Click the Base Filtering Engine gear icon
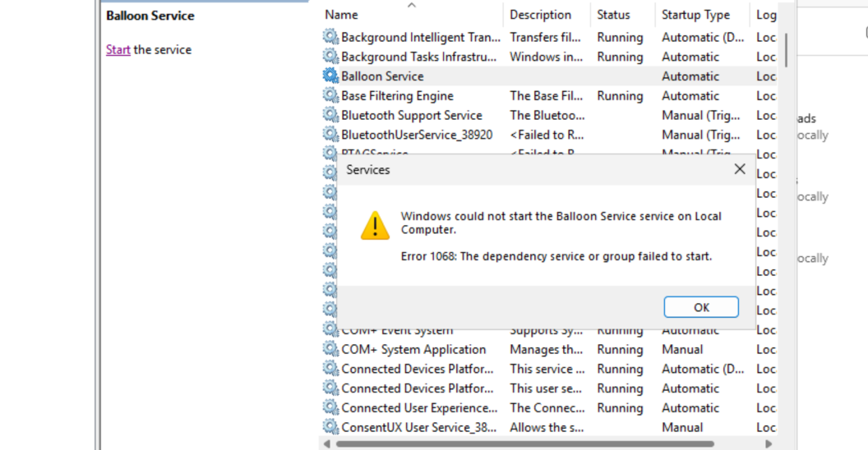Image resolution: width=868 pixels, height=450 pixels. (330, 96)
